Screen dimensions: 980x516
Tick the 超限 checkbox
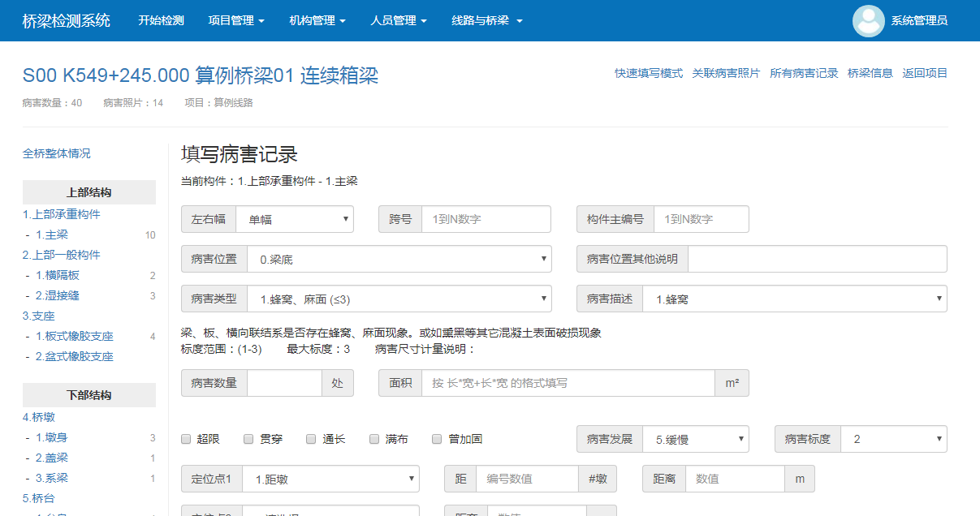pos(186,439)
